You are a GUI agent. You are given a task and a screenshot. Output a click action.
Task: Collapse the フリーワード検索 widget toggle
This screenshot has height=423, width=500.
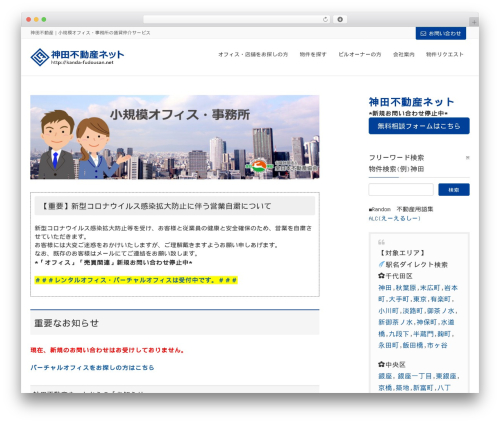pyautogui.click(x=467, y=158)
